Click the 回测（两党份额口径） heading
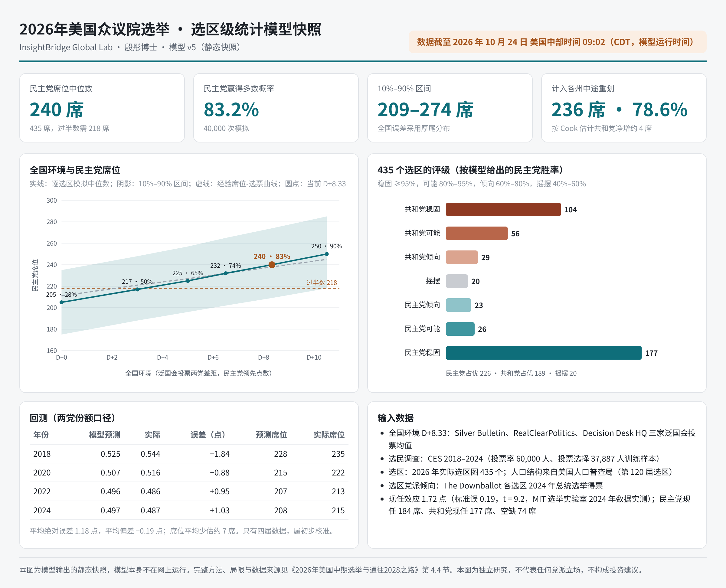726x588 pixels. [73, 418]
